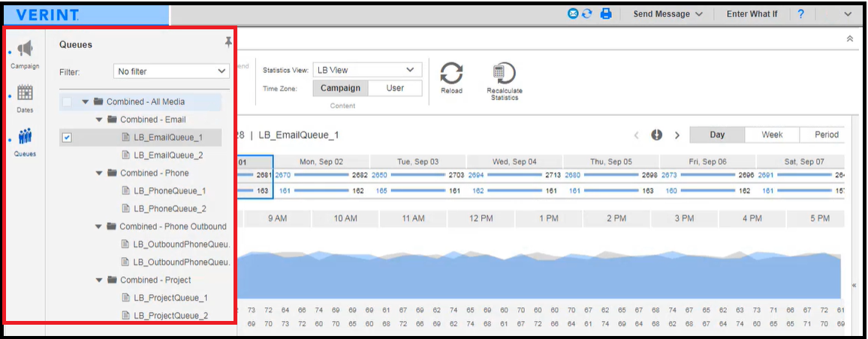Switch to Day view tab

click(717, 135)
